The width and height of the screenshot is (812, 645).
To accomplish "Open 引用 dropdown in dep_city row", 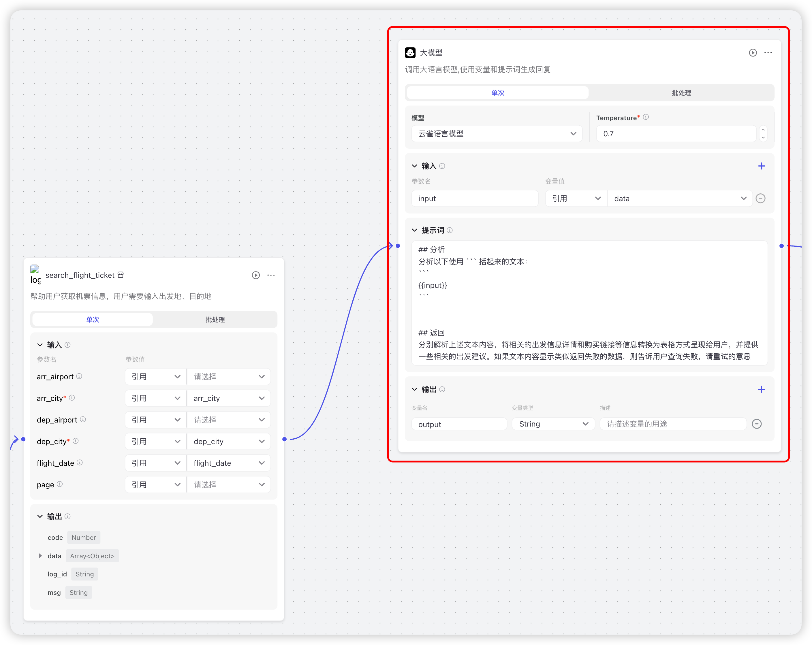I will (x=155, y=441).
